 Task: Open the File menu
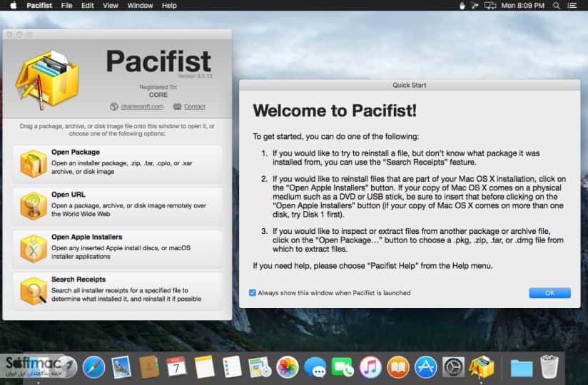pos(67,6)
